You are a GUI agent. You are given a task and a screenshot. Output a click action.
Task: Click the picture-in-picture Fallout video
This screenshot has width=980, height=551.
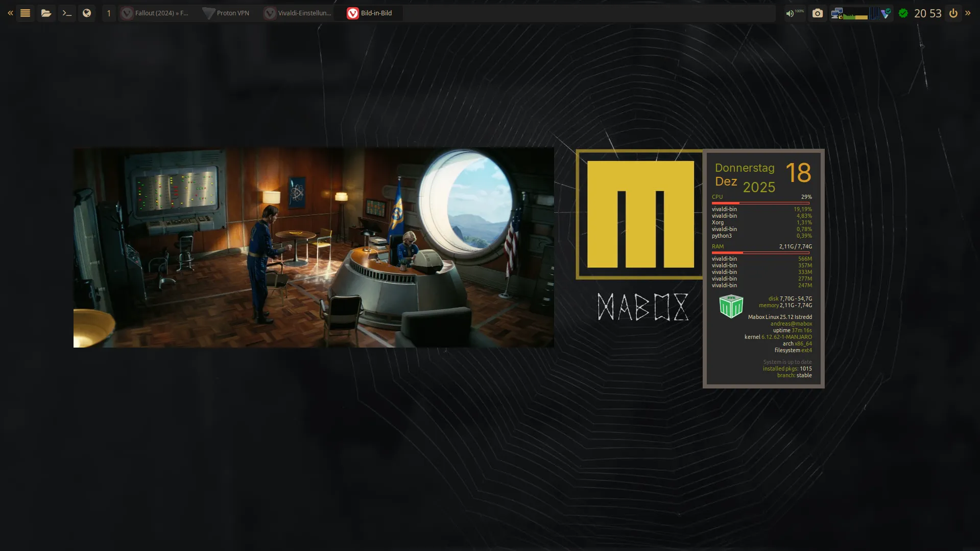pyautogui.click(x=314, y=248)
